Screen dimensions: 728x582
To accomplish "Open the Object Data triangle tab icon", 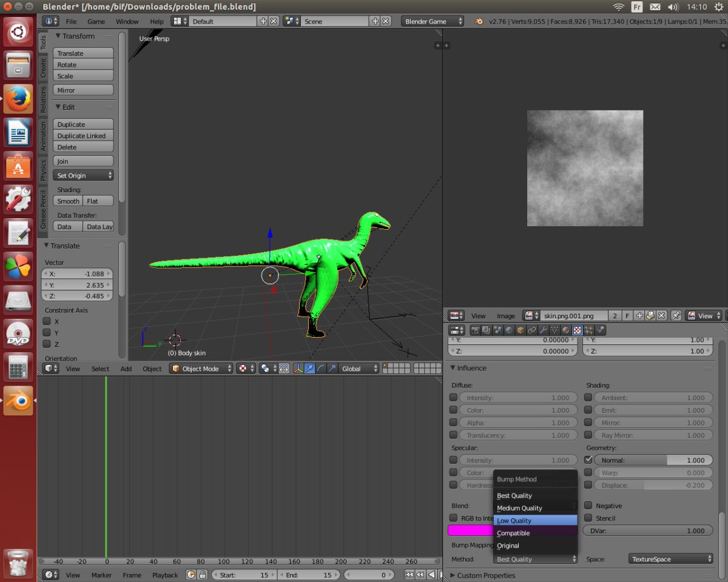I will (554, 330).
